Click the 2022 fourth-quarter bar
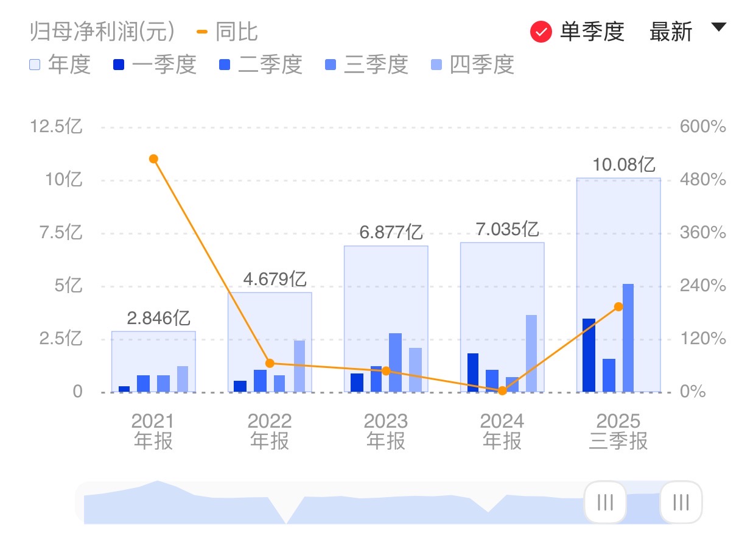This screenshot has height=541, width=756. (299, 366)
